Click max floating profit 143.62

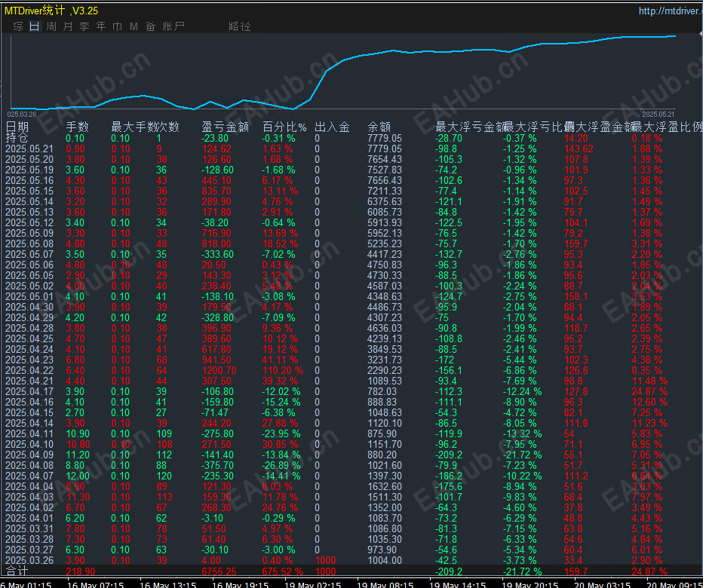click(579, 149)
